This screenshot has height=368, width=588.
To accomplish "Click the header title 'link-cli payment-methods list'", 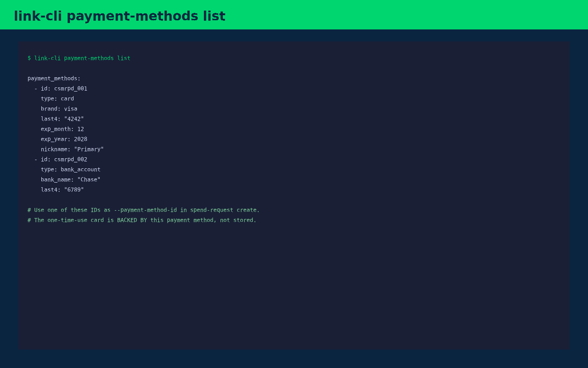I will pyautogui.click(x=119, y=16).
